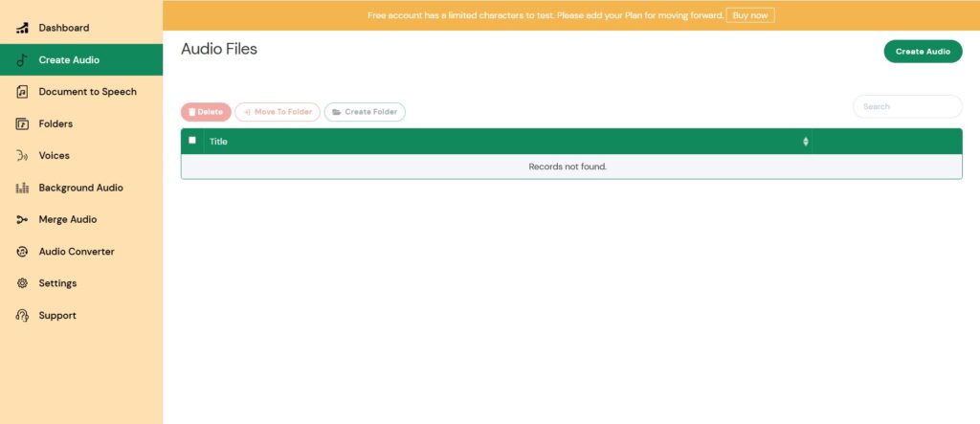The image size is (980, 424).
Task: Click the Folders sidebar icon
Action: [x=23, y=123]
